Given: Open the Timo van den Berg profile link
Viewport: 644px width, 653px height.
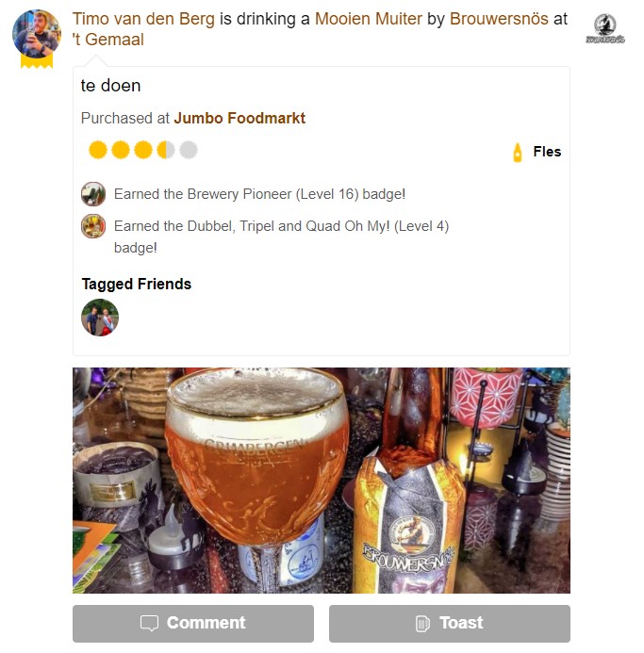Looking at the screenshot, I should 144,19.
